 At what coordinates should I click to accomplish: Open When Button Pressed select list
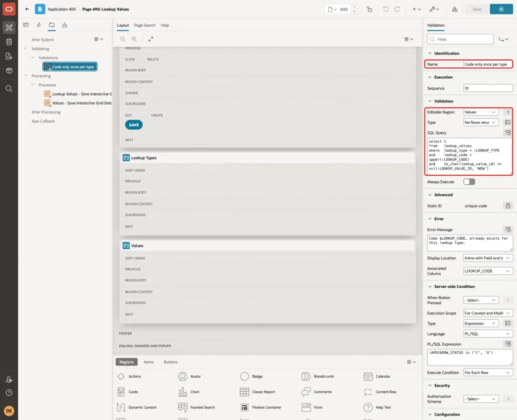point(481,300)
